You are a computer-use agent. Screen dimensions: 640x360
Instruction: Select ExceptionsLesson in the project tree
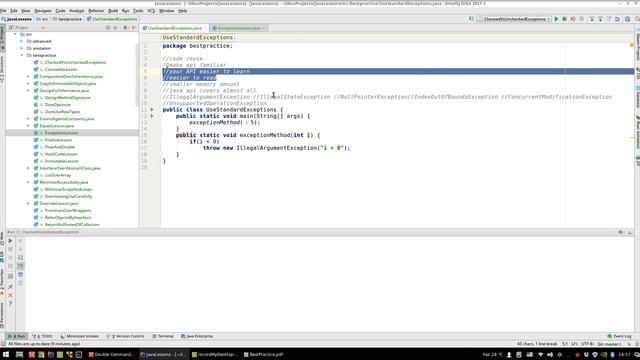coord(61,133)
